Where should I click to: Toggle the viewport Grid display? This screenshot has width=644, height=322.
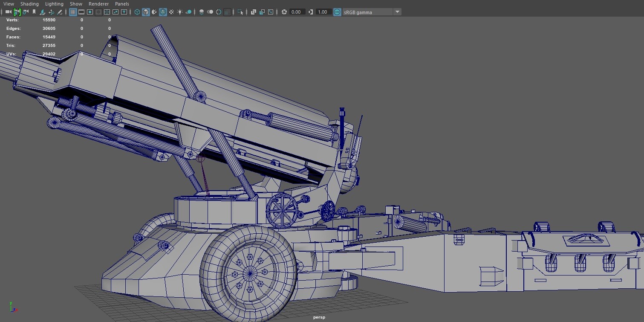pos(73,12)
